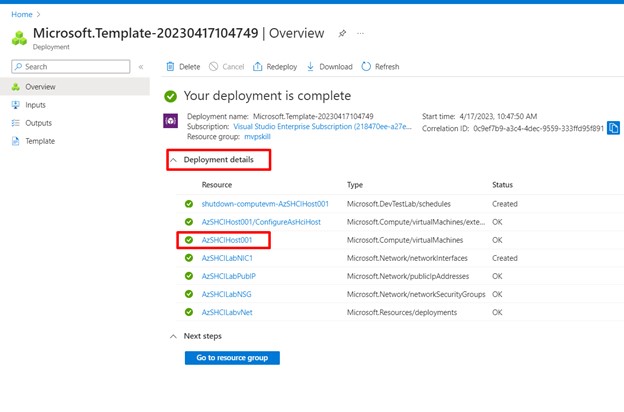Click the purple deployment template icon
The height and width of the screenshot is (412, 624).
pyautogui.click(x=170, y=121)
